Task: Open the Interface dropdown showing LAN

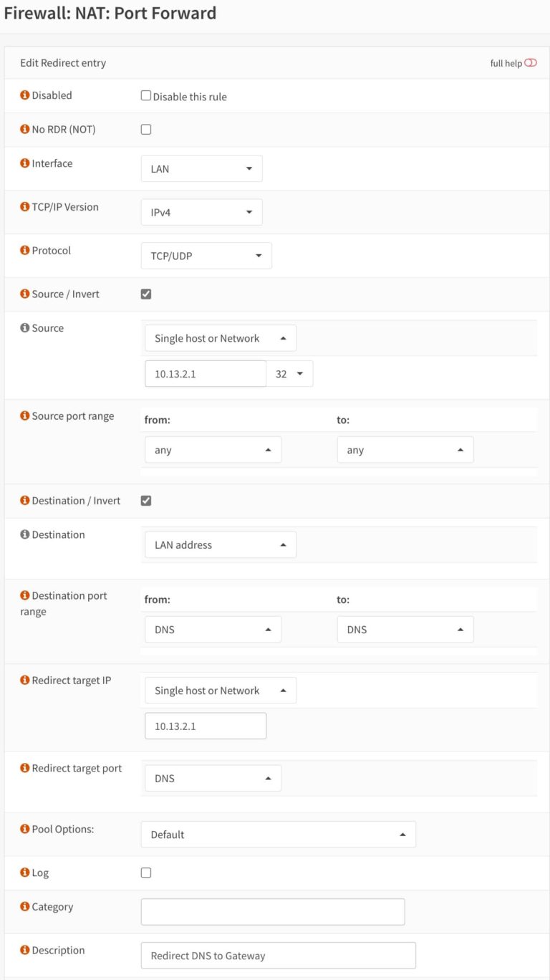Action: click(201, 168)
